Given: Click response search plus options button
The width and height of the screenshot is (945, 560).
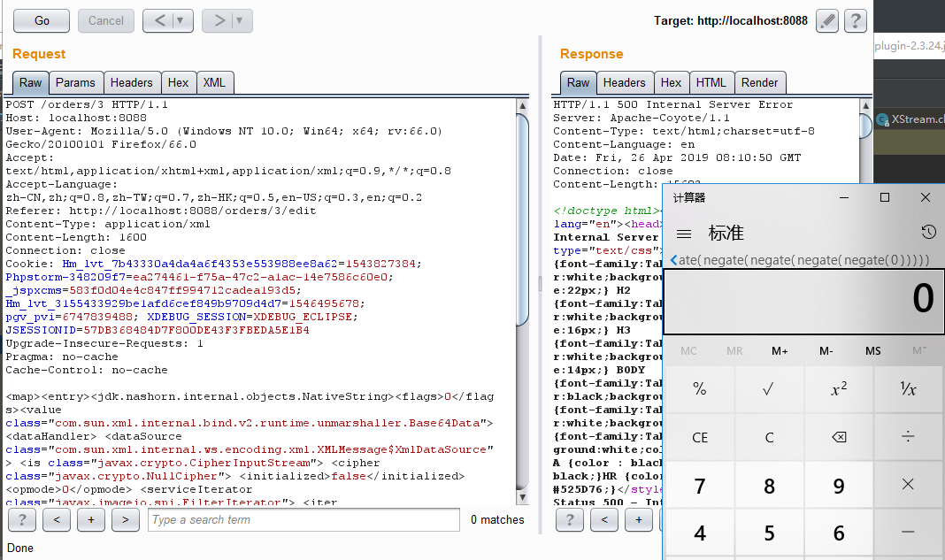Looking at the screenshot, I should (x=638, y=519).
